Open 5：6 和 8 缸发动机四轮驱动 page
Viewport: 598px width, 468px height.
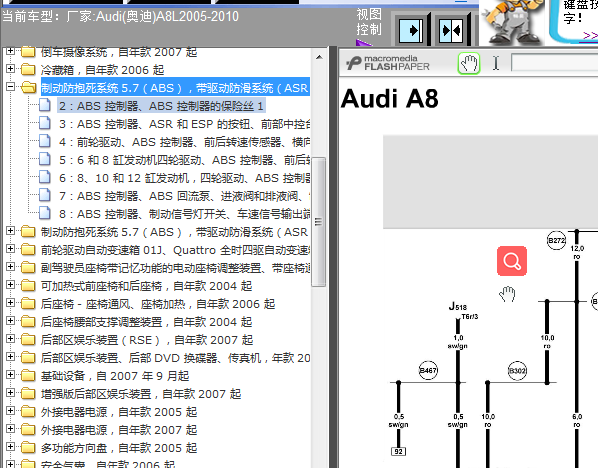click(185, 160)
